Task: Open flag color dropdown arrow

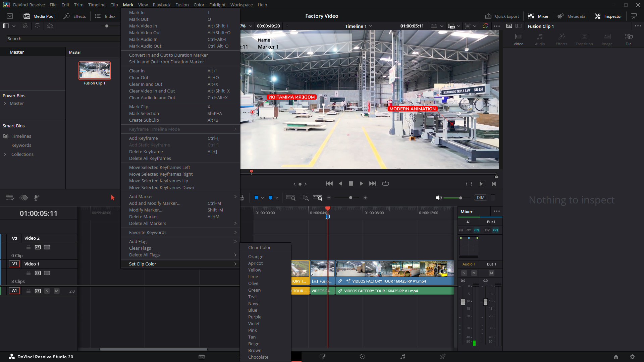Action: 262,198
